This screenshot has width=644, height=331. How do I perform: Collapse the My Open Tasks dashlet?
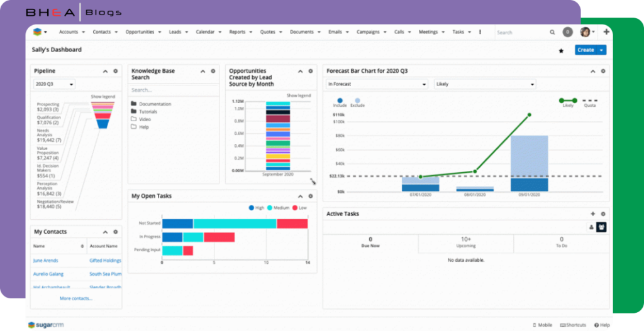(x=300, y=196)
